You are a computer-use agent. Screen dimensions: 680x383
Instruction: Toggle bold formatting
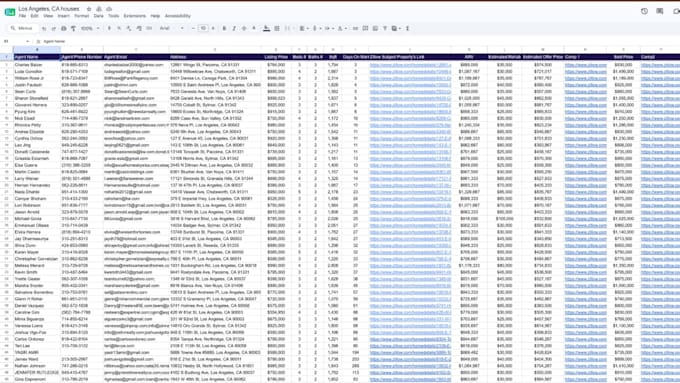(x=224, y=29)
